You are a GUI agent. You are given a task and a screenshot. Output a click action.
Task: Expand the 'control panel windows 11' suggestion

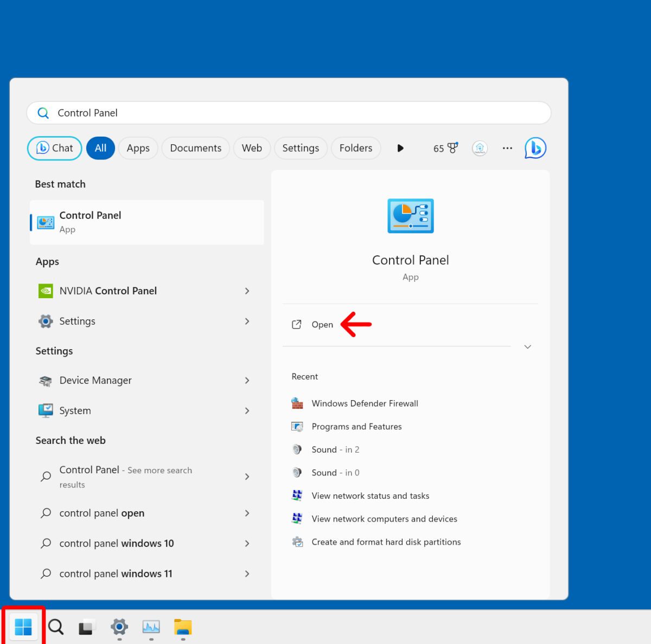tap(247, 574)
